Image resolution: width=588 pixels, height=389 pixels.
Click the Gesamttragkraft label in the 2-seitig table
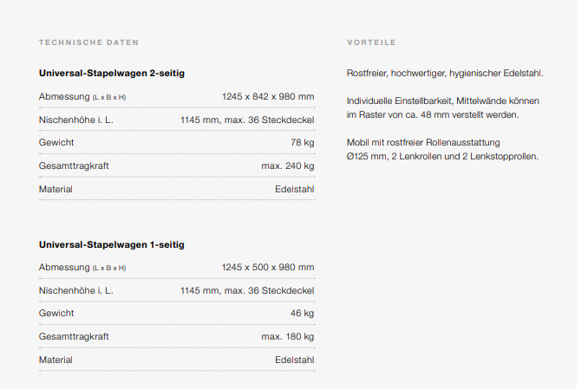point(74,165)
